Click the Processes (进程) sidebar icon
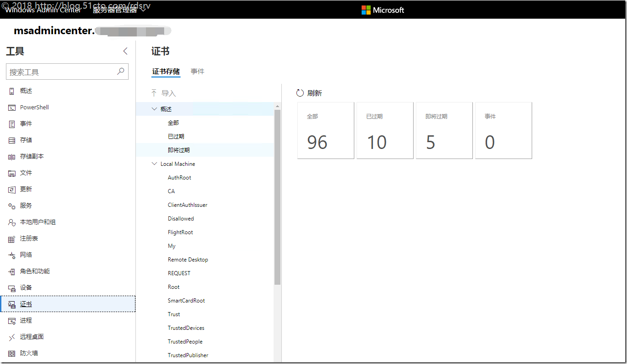627x364 pixels. [x=12, y=321]
